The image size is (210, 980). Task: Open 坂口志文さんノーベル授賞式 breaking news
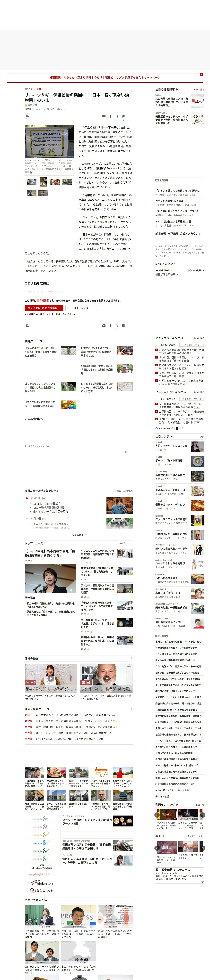coord(75,715)
